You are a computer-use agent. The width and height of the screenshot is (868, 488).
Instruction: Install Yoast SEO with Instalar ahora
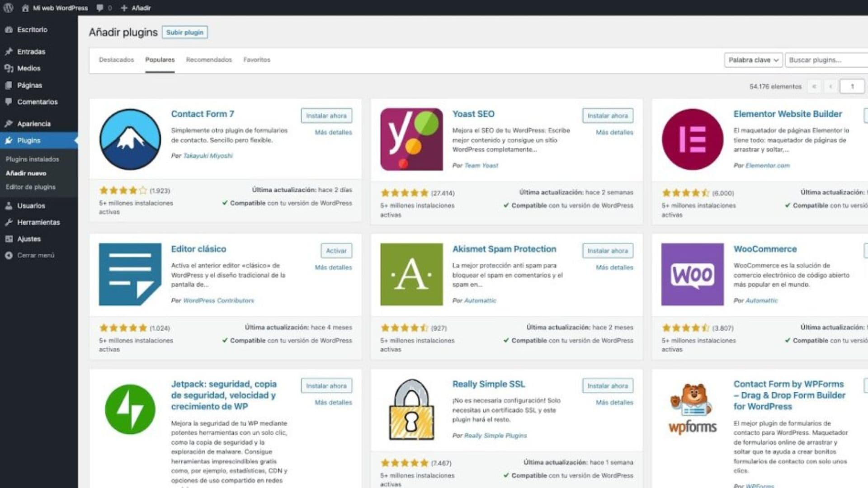click(608, 116)
